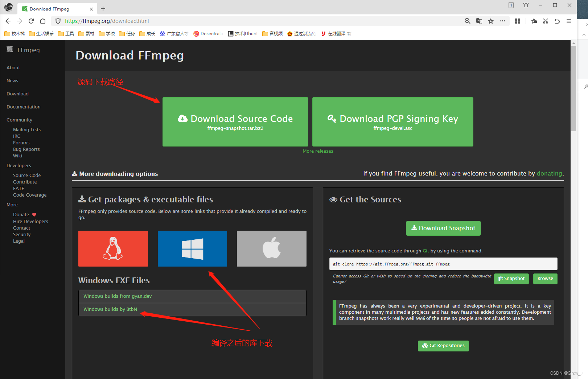The width and height of the screenshot is (588, 379).
Task: Open the 任务 bookmark folder
Action: 127,34
